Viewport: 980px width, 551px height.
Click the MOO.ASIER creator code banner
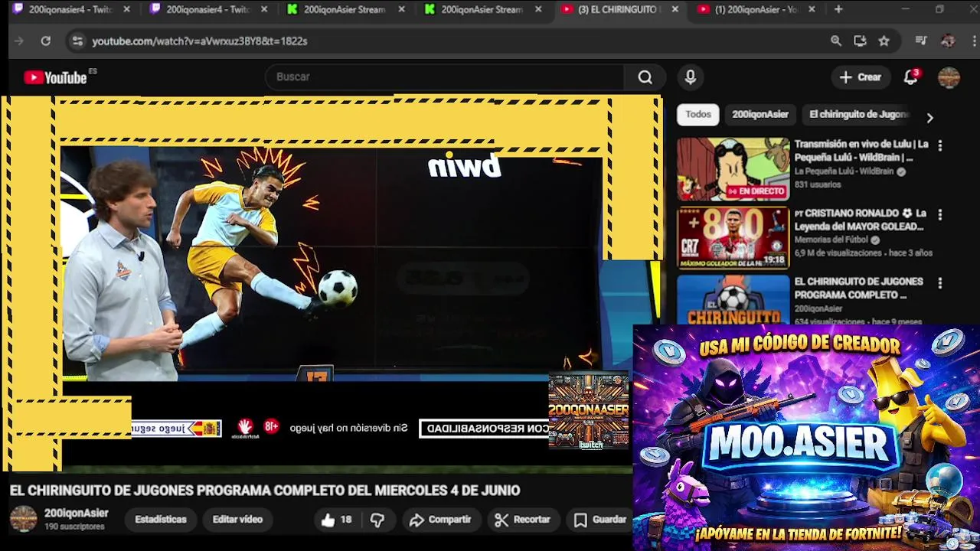(806, 437)
